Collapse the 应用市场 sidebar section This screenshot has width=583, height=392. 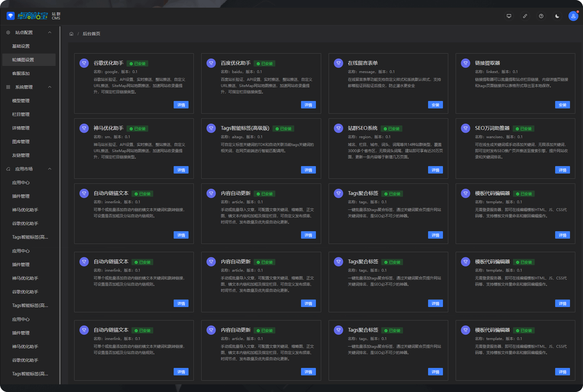50,169
